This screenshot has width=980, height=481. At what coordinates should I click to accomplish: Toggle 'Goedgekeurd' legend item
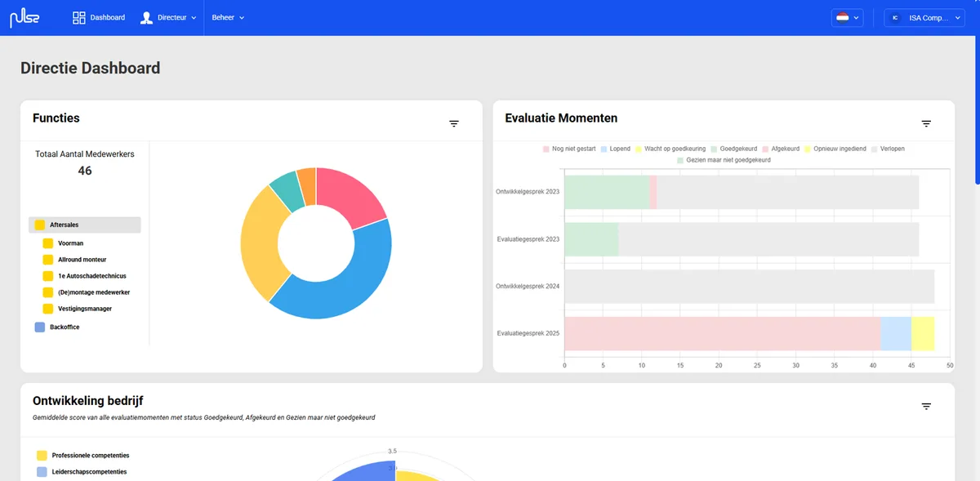[733, 149]
